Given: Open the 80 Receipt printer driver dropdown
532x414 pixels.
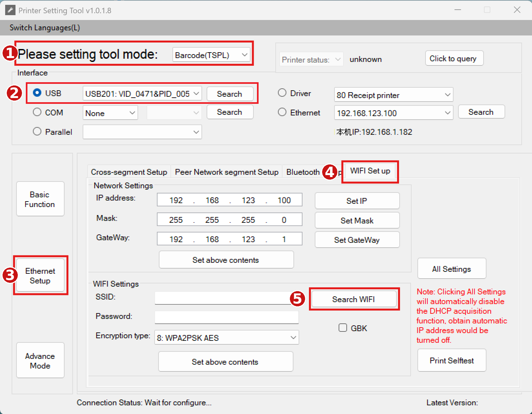Looking at the screenshot, I should [394, 95].
